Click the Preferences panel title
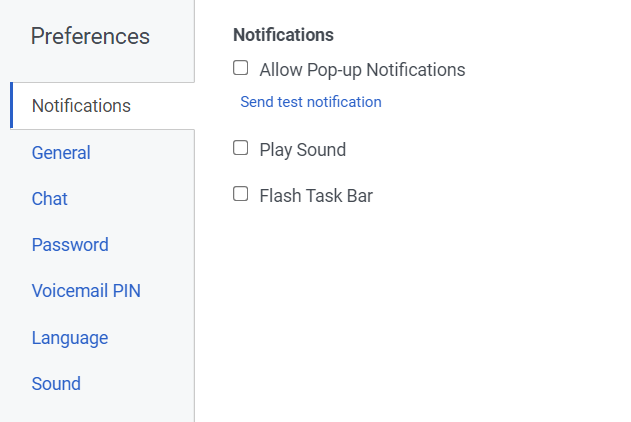This screenshot has height=422, width=631. click(x=90, y=37)
